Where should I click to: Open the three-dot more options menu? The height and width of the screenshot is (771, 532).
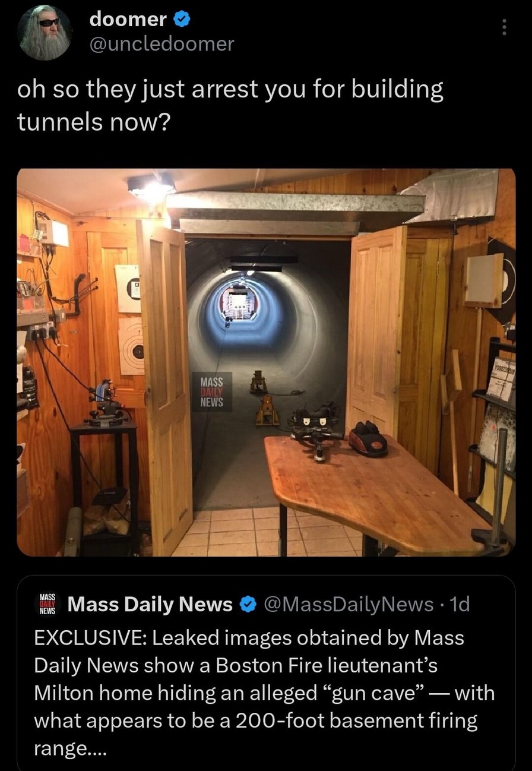[504, 27]
